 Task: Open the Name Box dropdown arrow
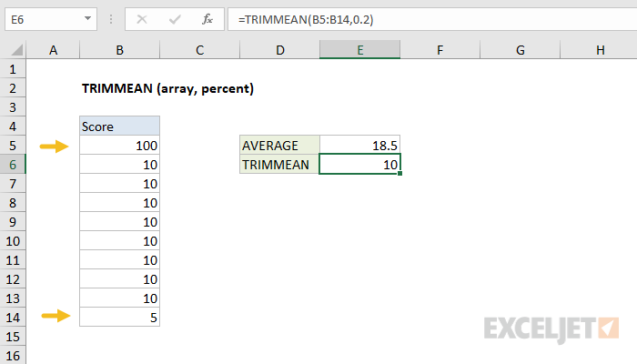(x=87, y=19)
